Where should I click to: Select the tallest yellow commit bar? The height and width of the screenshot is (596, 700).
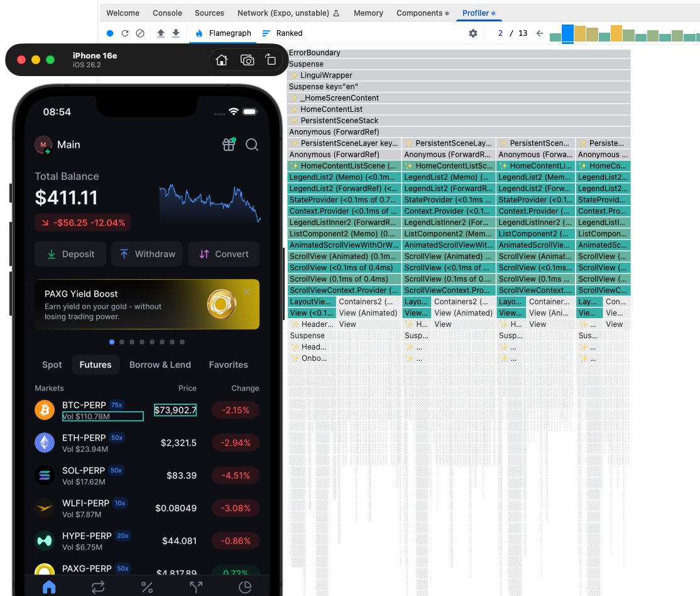click(x=616, y=33)
